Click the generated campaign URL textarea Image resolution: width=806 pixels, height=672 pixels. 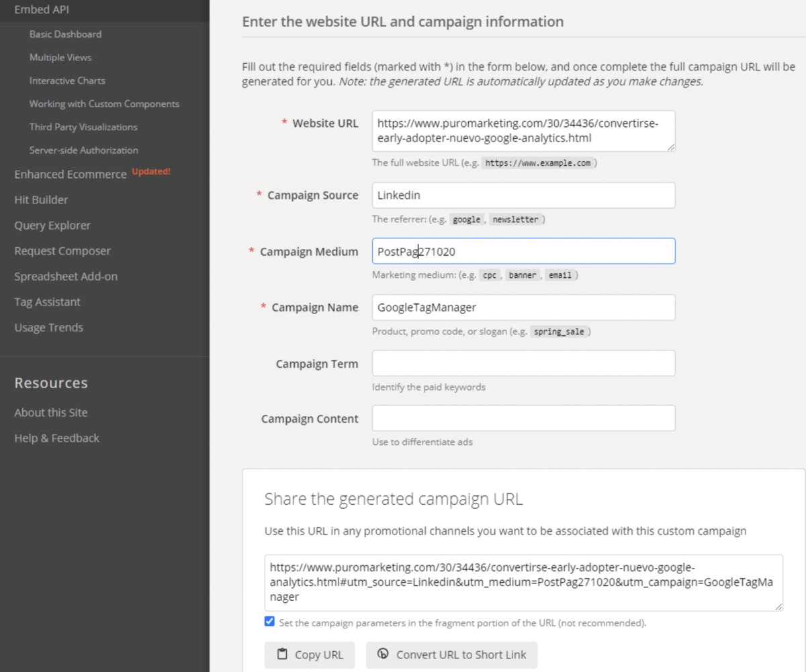coord(524,583)
